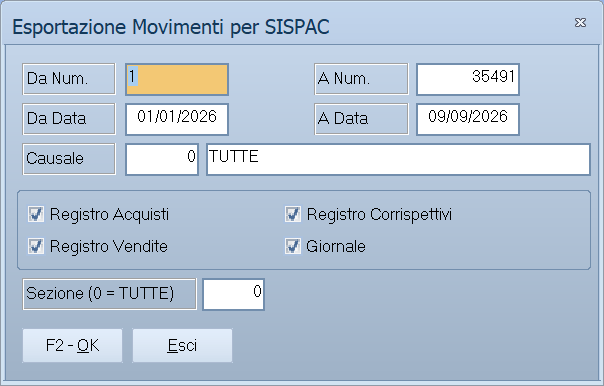
Task: Confirm with the F2 - OK button
Action: [72, 346]
